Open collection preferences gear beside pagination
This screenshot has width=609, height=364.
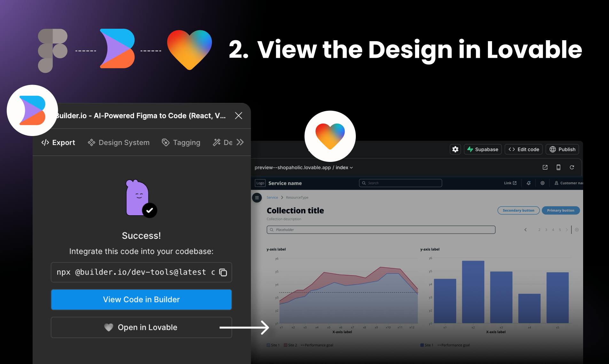577,230
